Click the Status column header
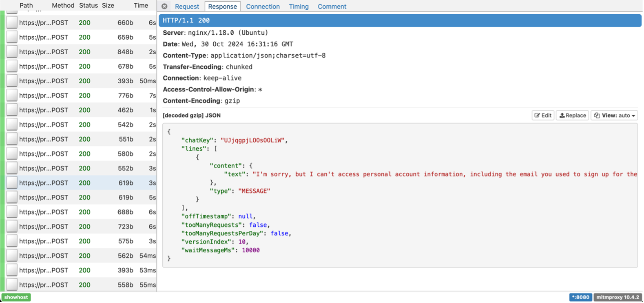The height and width of the screenshot is (303, 644). click(x=88, y=5)
